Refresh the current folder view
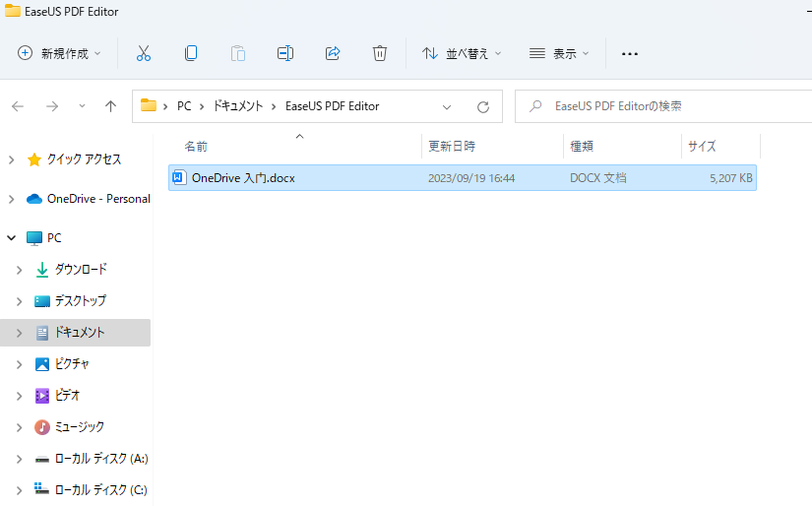This screenshot has width=812, height=506. click(482, 106)
